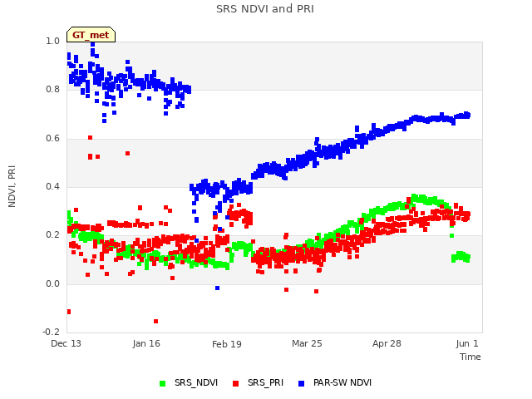
Task: Click the 0.0 y-axis tick label
Action: (52, 283)
